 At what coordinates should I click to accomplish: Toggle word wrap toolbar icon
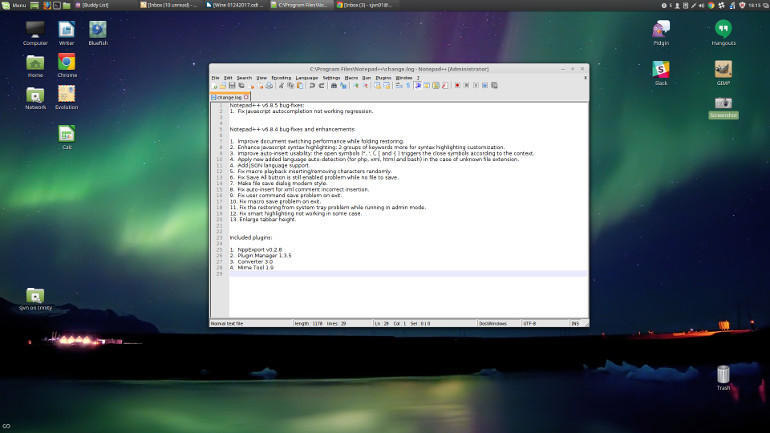point(399,85)
